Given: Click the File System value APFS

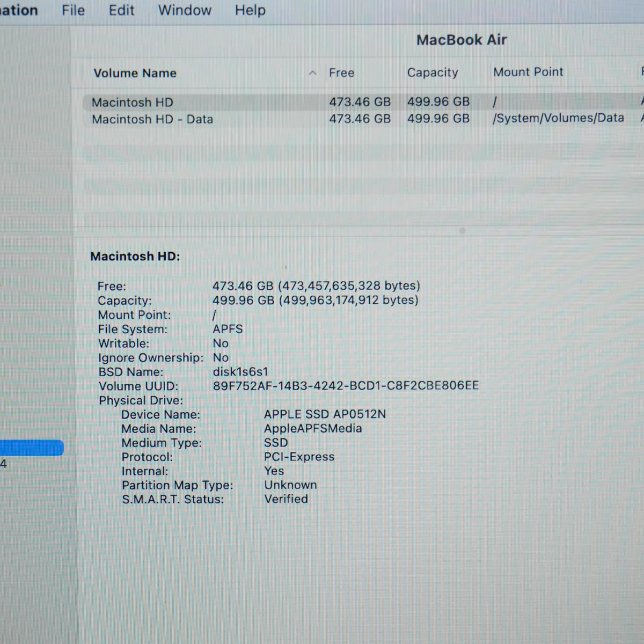Looking at the screenshot, I should pos(228,329).
